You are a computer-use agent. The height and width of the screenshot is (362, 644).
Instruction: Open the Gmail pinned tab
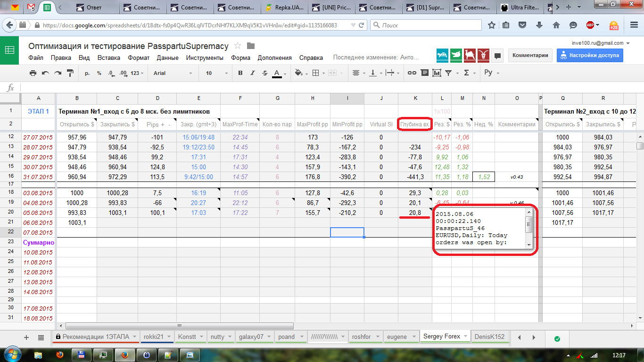coord(31,7)
